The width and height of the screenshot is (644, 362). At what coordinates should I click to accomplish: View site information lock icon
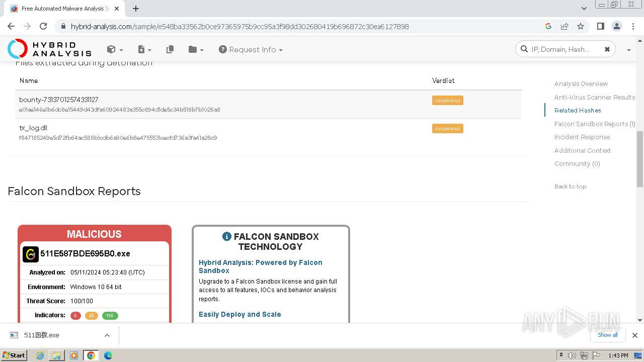tap(63, 26)
